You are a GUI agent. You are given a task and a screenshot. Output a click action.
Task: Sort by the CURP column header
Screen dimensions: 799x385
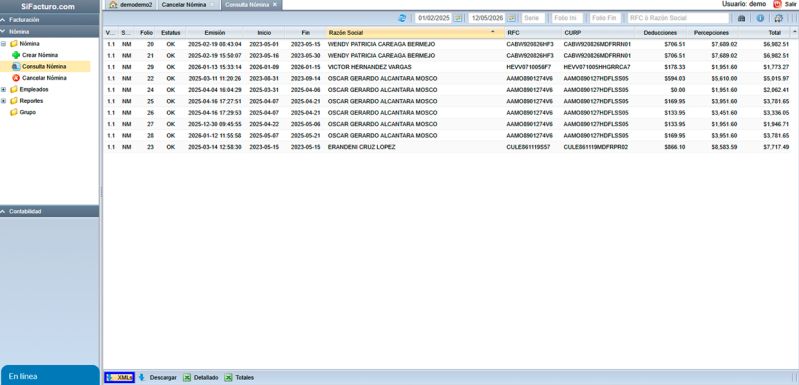[598, 33]
